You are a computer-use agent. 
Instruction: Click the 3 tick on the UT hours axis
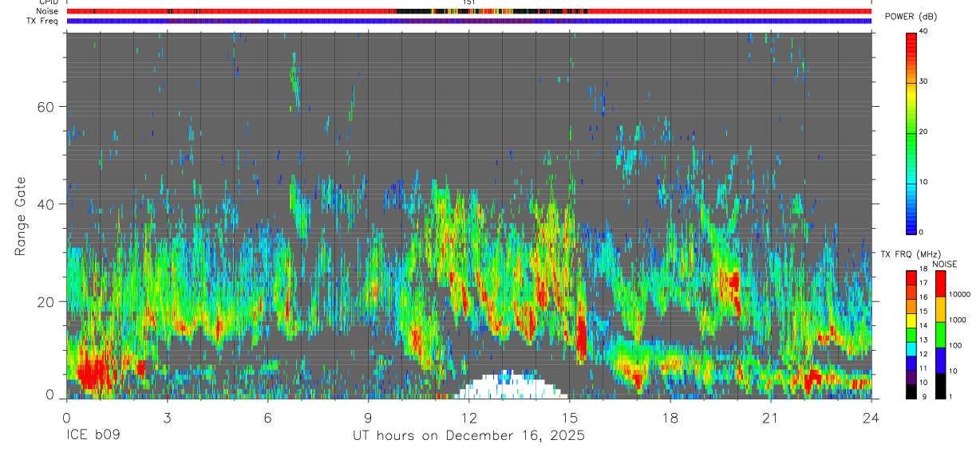[x=167, y=418]
